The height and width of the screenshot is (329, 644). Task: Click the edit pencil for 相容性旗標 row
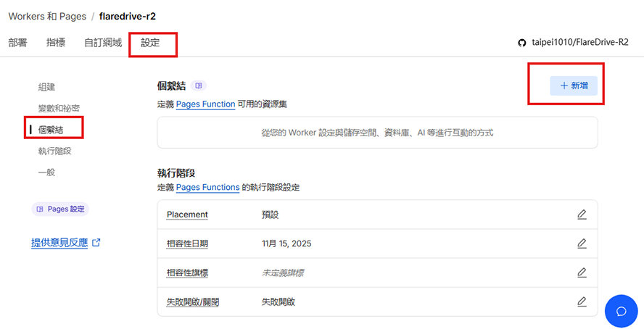[x=582, y=272]
